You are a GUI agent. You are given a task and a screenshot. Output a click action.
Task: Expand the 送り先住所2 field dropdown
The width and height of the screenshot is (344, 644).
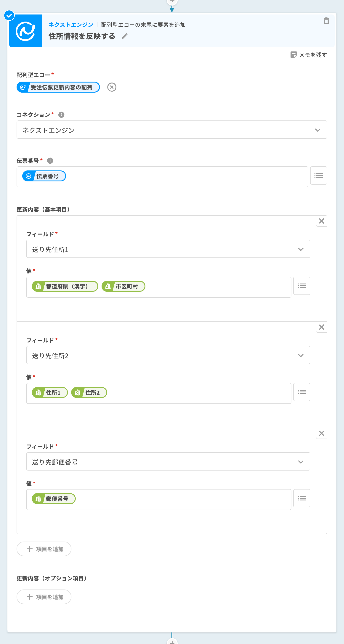[168, 355]
